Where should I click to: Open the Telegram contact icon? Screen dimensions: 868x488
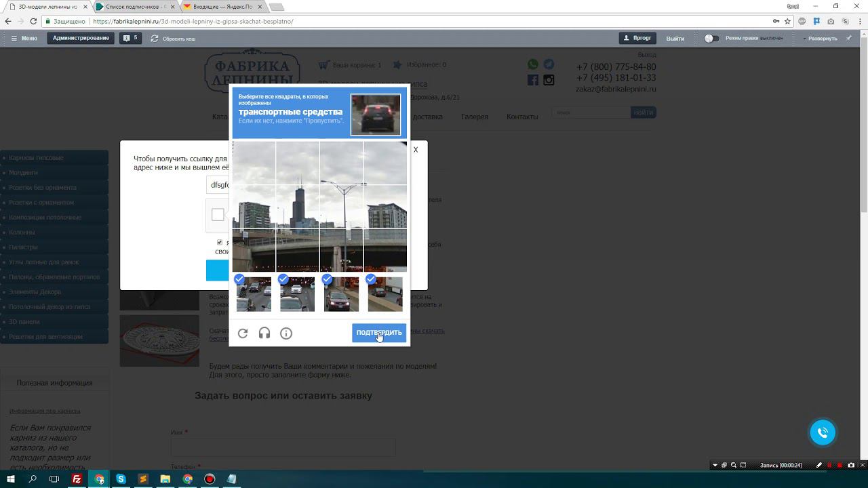point(549,64)
